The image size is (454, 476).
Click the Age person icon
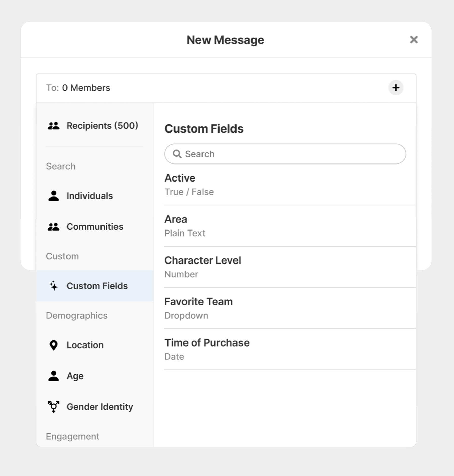pos(54,376)
